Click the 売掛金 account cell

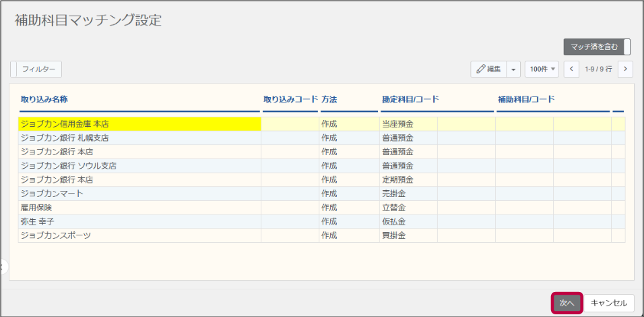coord(408,194)
